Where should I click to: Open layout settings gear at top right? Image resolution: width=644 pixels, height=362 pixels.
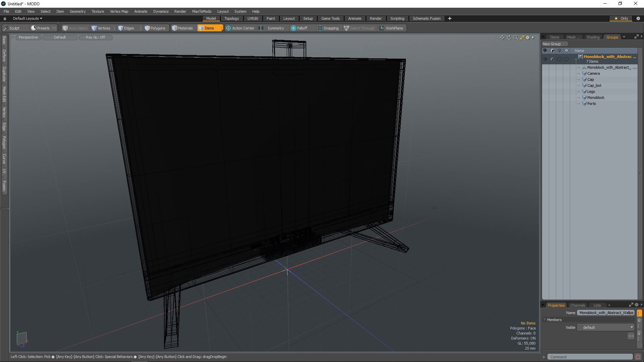[638, 18]
